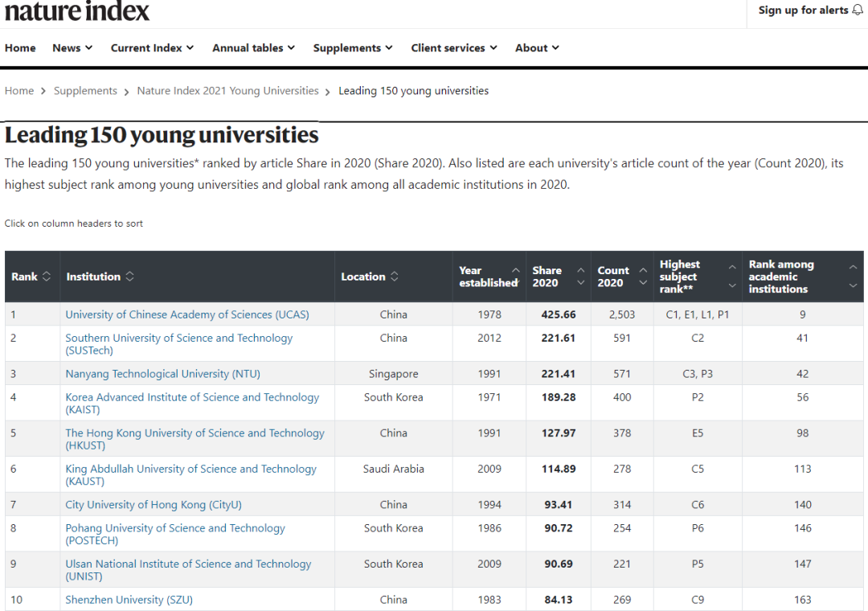868x611 pixels.
Task: Open the Annual tables dropdown
Action: coord(253,48)
